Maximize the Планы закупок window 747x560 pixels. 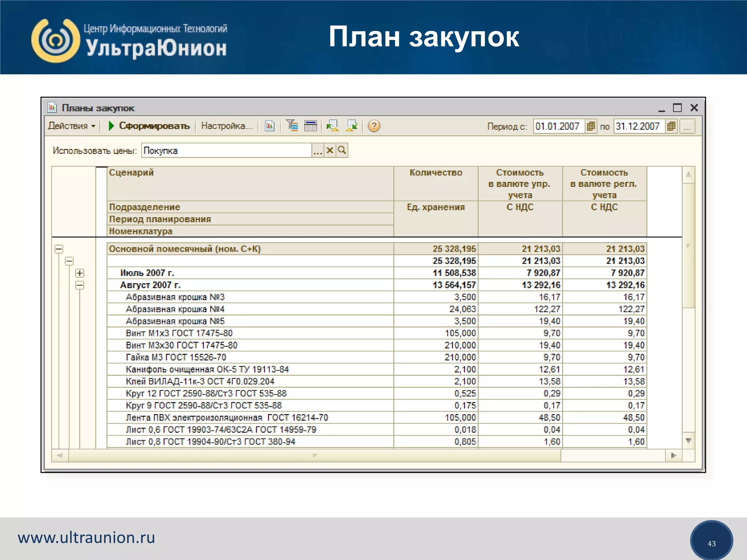(x=677, y=108)
